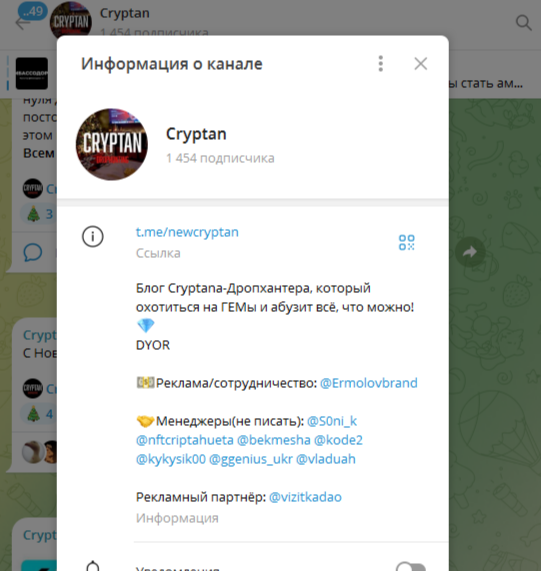This screenshot has height=571, width=541.
Task: Show the QR code for channel link
Action: click(406, 242)
